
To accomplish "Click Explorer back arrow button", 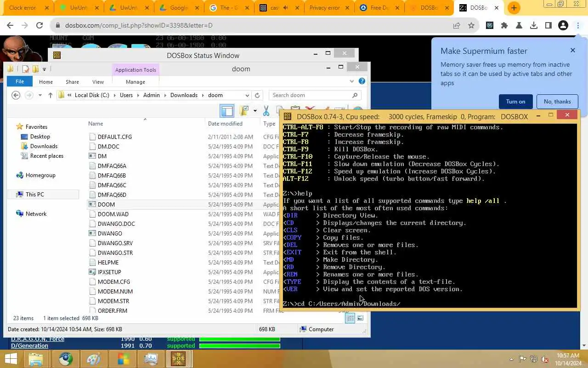I will click(16, 95).
